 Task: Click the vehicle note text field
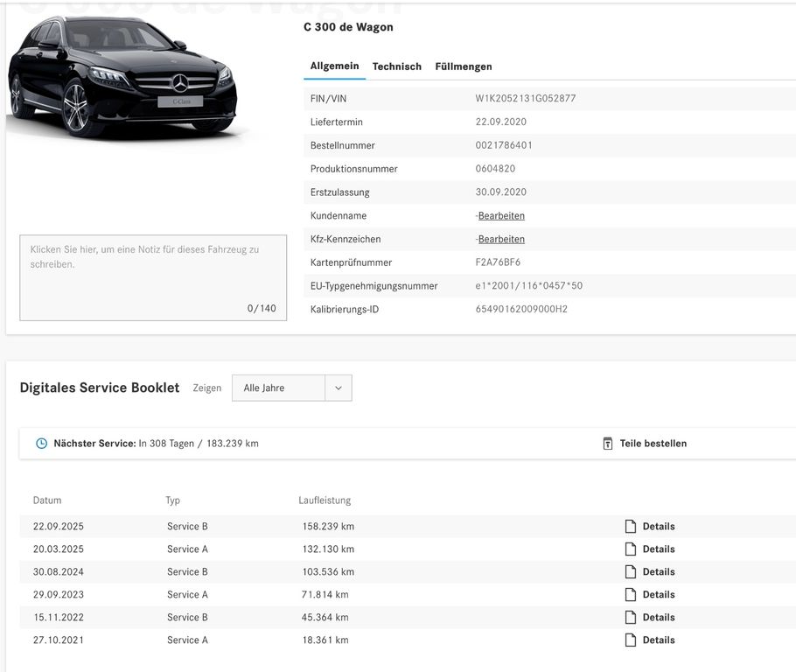tap(153, 277)
